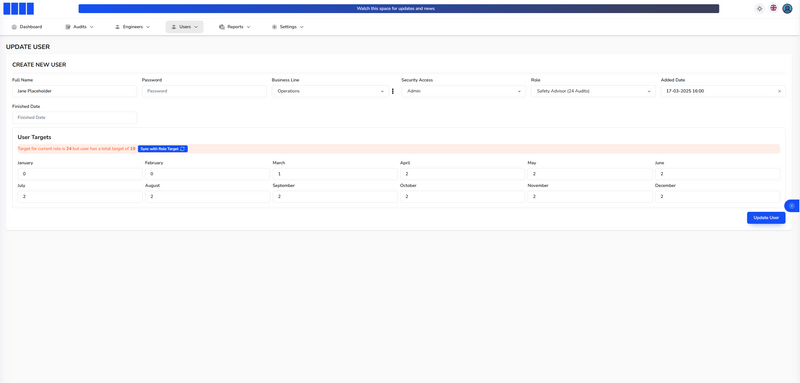Click the Update User button
The image size is (800, 383).
[766, 218]
